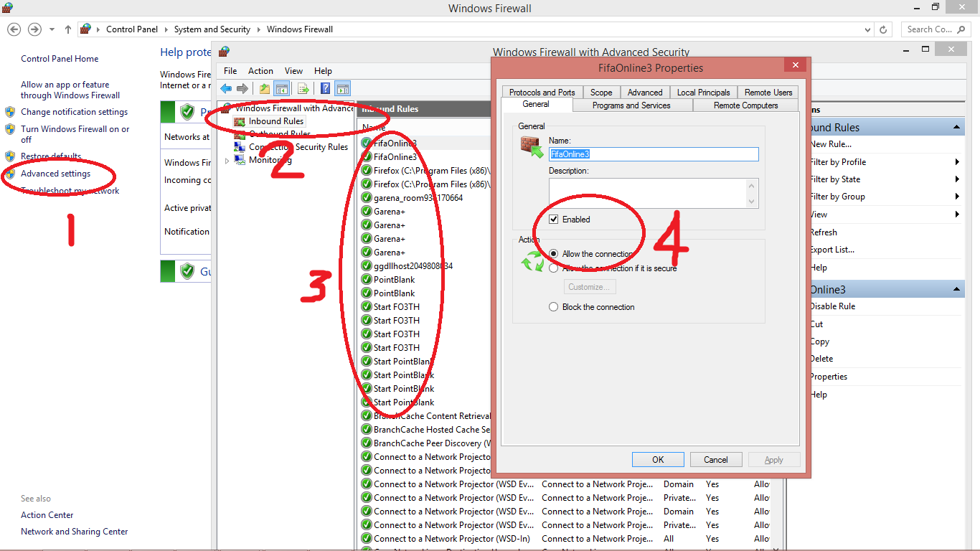
Task: Collapse the Inbound Rules actions section
Action: (957, 127)
